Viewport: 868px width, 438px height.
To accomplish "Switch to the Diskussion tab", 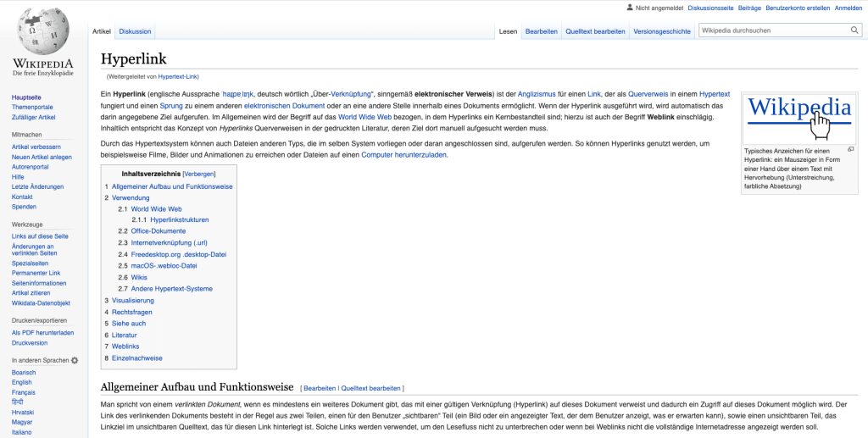I will 135,31.
